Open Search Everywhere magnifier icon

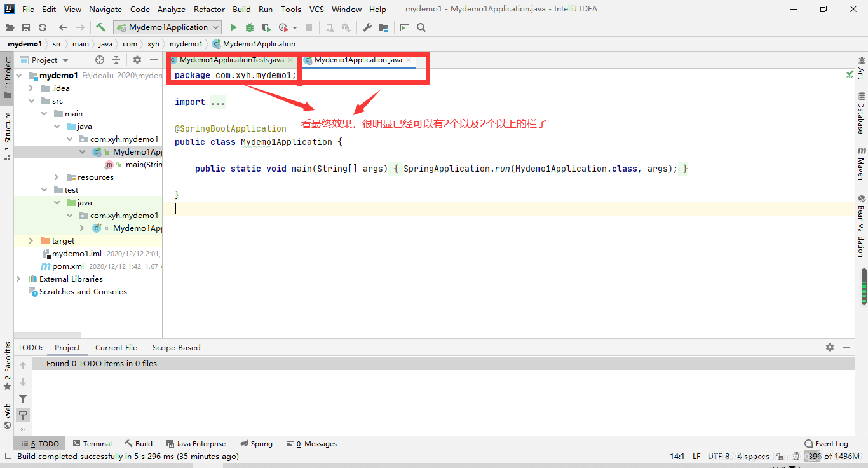click(421, 27)
